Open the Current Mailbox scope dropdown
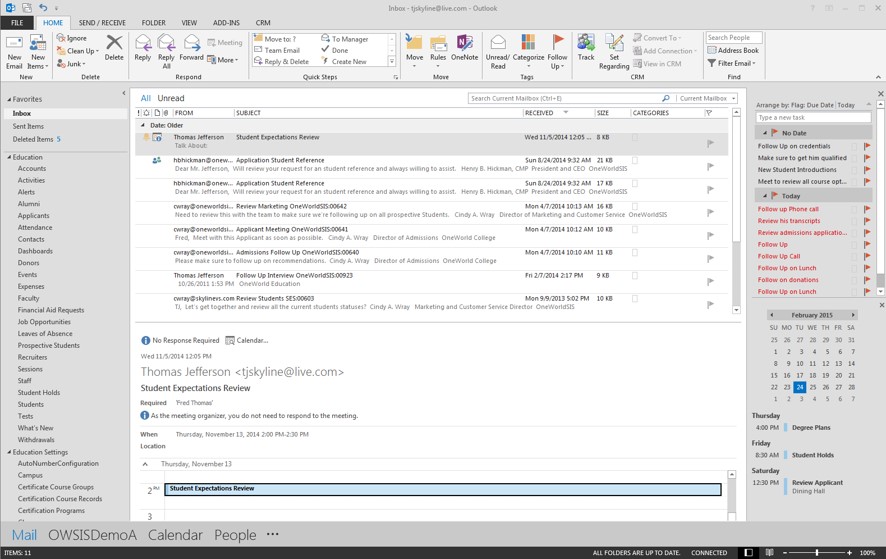Screen dimensions: 886x559 coord(707,98)
